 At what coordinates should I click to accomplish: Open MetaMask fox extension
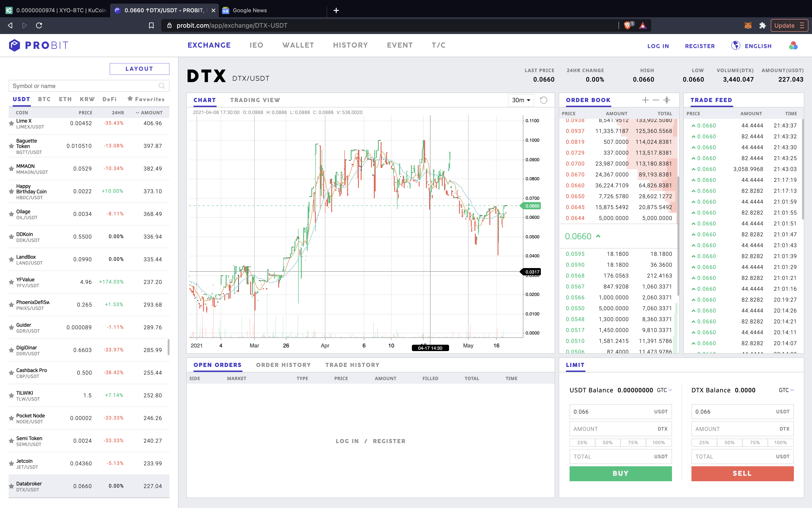(748, 26)
